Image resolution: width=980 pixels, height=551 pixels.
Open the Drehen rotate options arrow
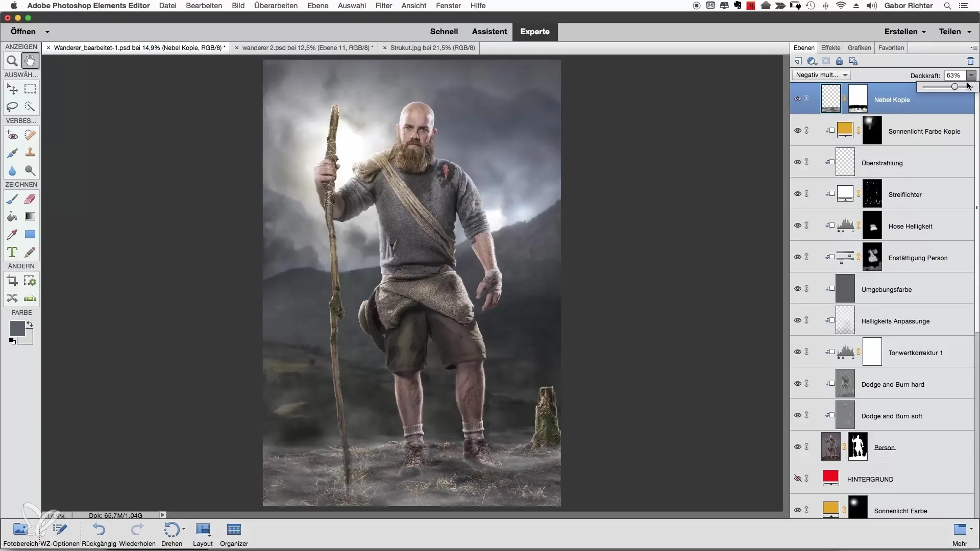184,530
